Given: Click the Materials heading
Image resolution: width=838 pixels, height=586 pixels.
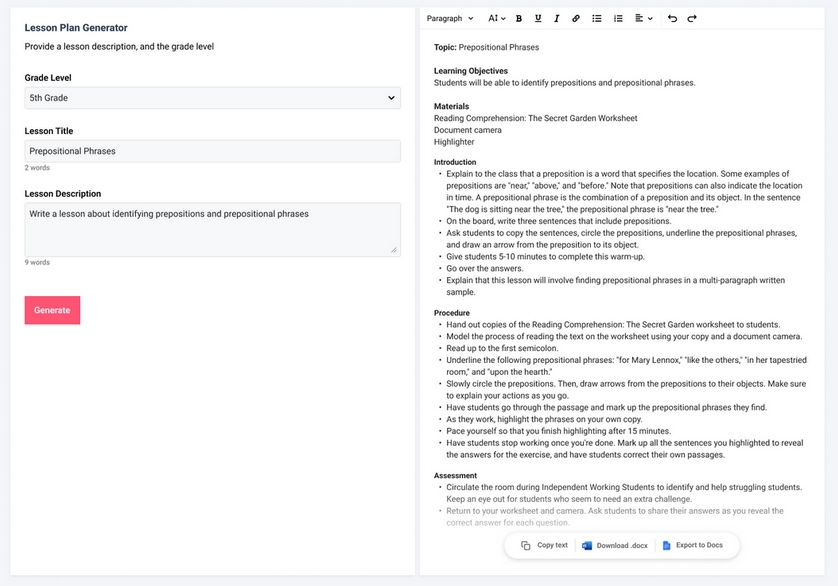Looking at the screenshot, I should pyautogui.click(x=452, y=106).
